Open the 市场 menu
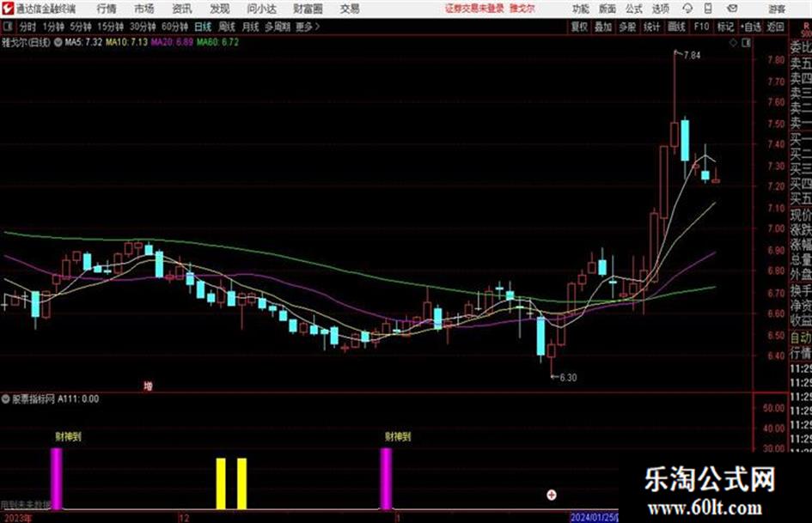Viewport: 812px width, 523px height. pos(144,9)
